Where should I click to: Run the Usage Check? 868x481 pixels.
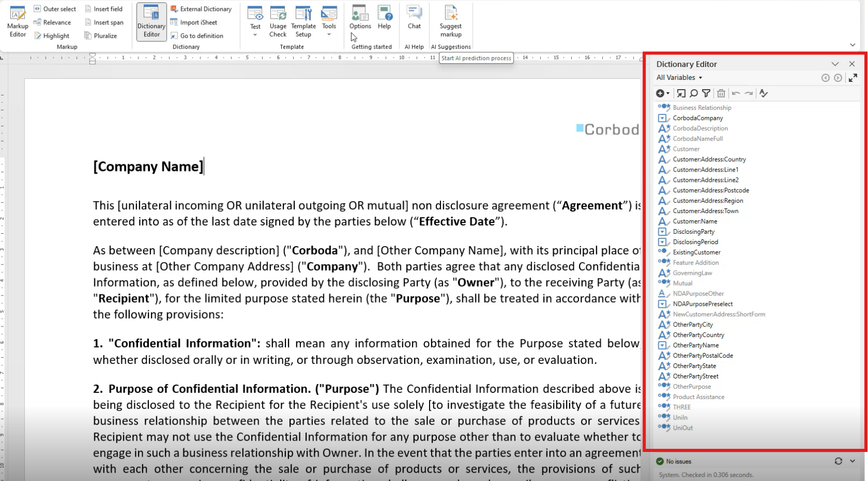(x=278, y=21)
